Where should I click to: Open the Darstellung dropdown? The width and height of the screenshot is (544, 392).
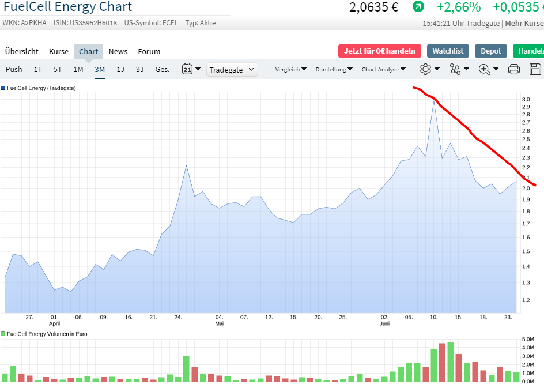pyautogui.click(x=334, y=69)
